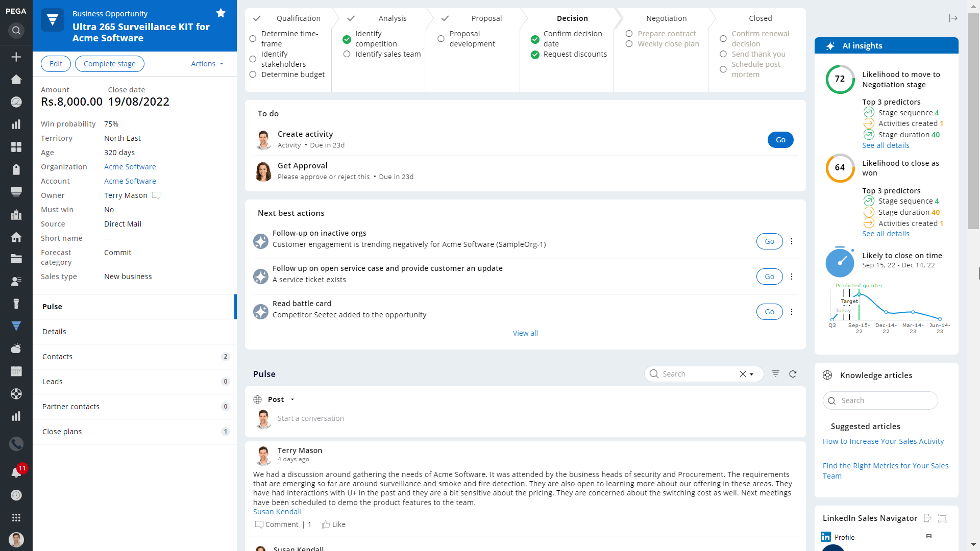
Task: Open the organizations building icon in sidebar
Action: pos(16,215)
